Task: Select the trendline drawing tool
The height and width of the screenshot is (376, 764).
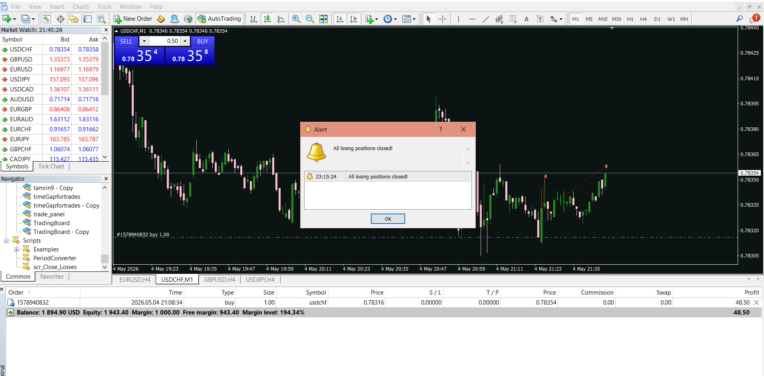Action: pos(486,19)
